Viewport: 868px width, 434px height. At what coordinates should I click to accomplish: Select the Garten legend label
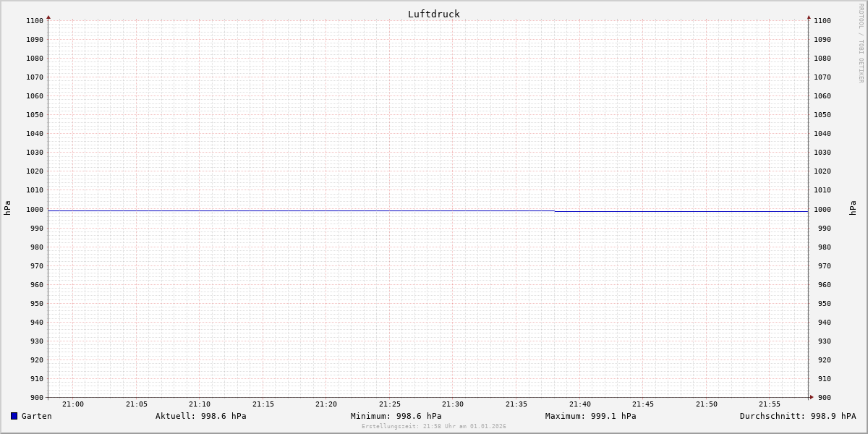click(36, 416)
